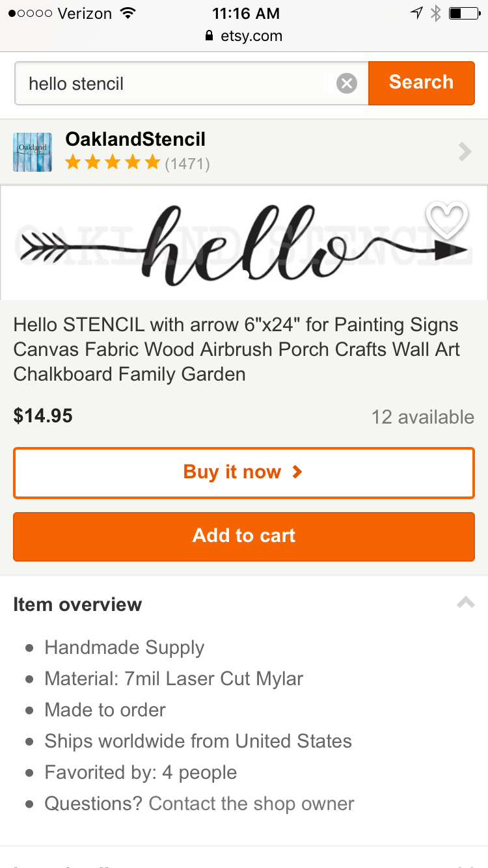Open the OaklandStencil shop name link
Image resolution: width=488 pixels, height=868 pixels.
(x=135, y=139)
